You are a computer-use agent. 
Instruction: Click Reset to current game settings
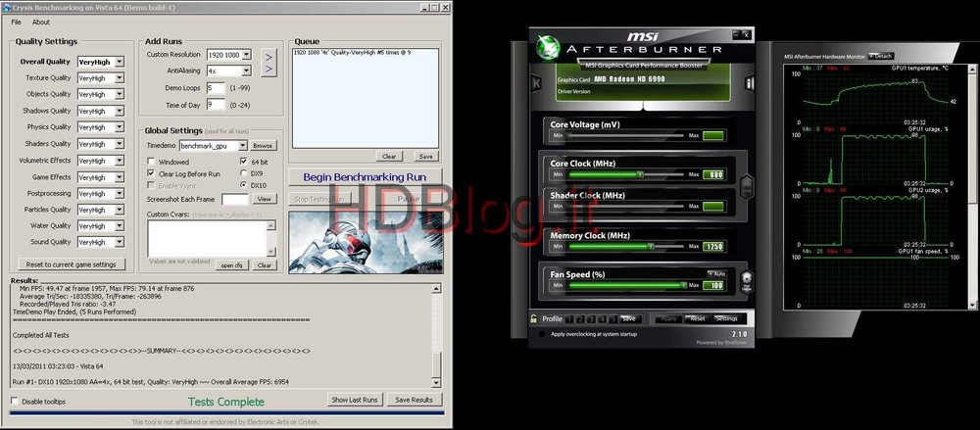(72, 264)
